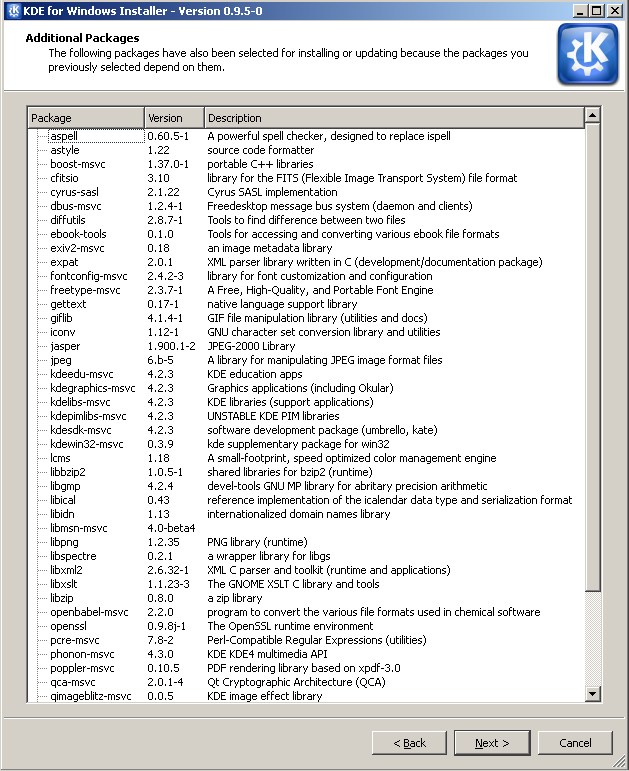Select the dbus-msvc package row
Image resolution: width=629 pixels, height=771 pixels.
76,206
